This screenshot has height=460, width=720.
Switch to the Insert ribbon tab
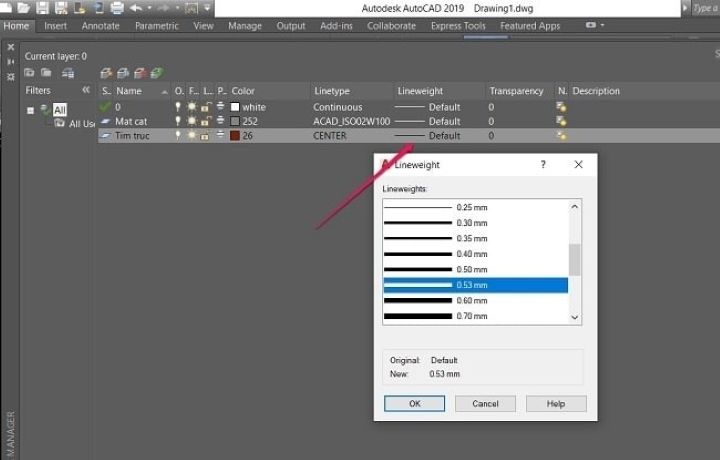[56, 26]
